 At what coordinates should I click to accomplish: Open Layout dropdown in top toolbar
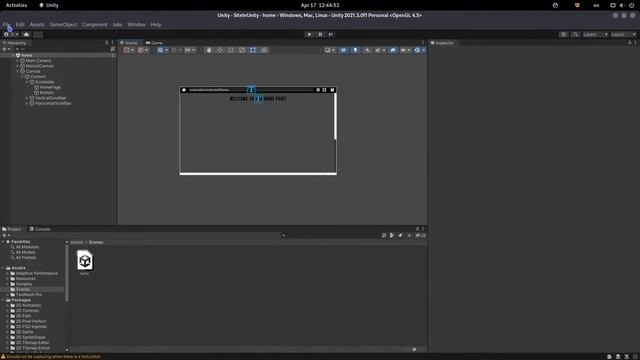(x=623, y=34)
